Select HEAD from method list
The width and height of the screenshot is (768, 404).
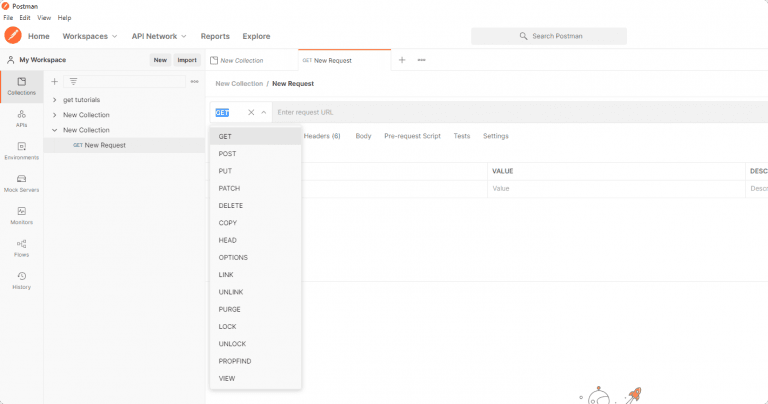click(255, 240)
